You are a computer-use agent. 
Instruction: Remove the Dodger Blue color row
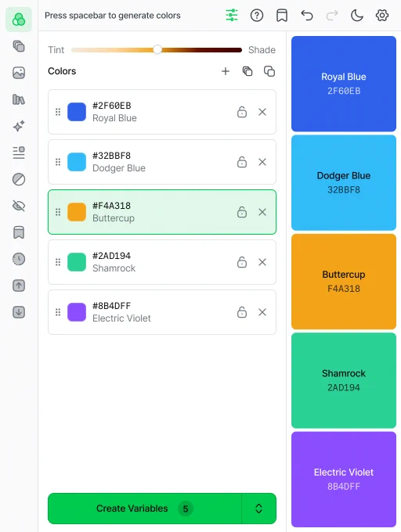262,162
